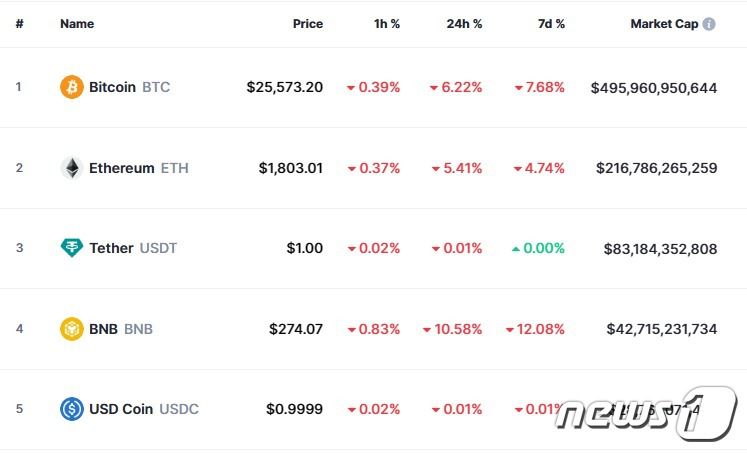Sort by the 7d % column header
Screen dimensions: 747x453
pyautogui.click(x=550, y=24)
